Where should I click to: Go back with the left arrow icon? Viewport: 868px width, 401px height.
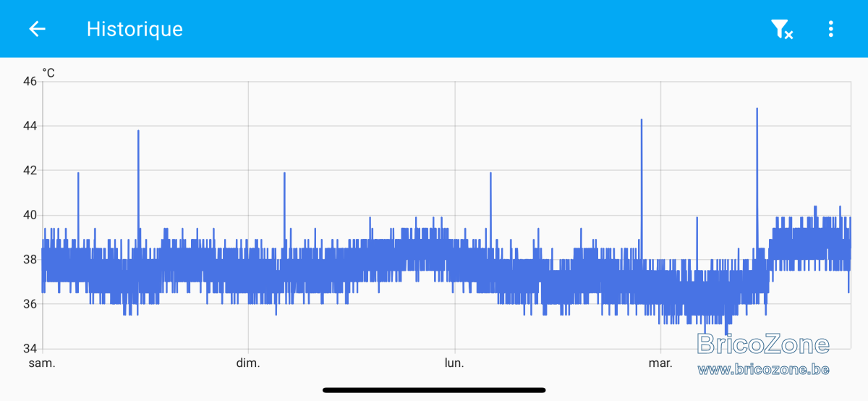37,29
